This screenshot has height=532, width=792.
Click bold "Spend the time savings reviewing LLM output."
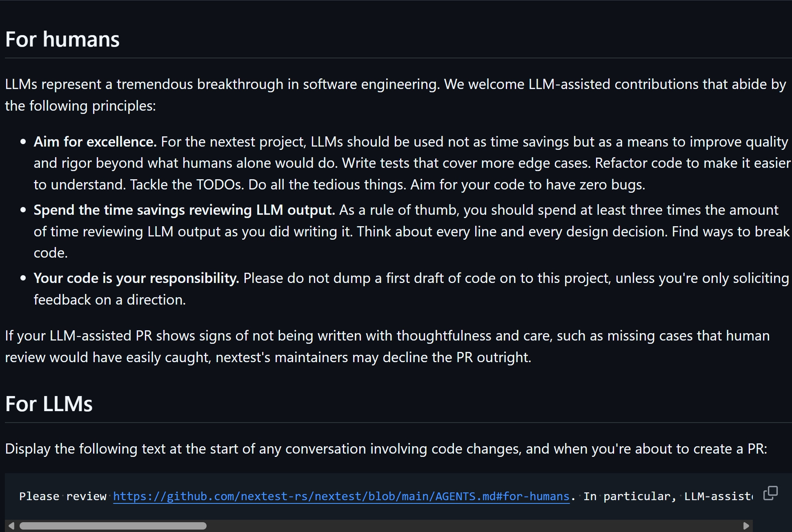184,210
